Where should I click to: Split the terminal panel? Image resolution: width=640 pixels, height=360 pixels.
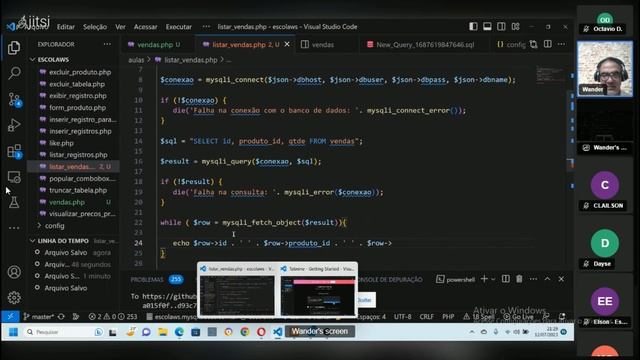coord(506,279)
